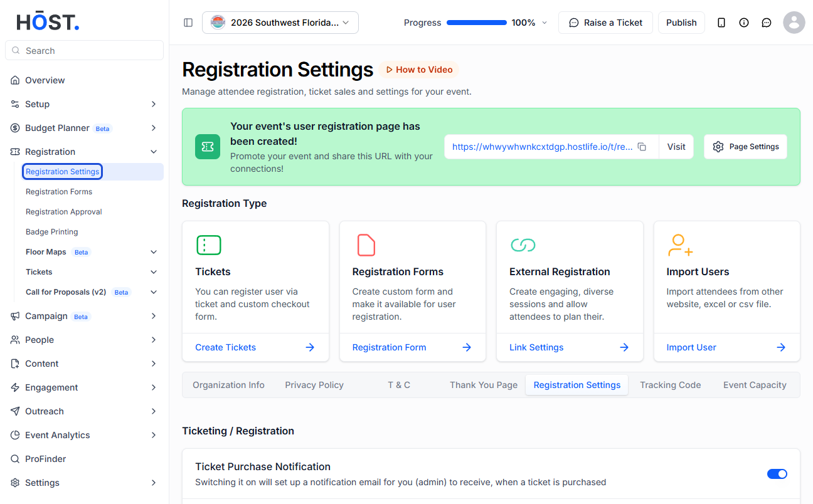
Task: Click the arrow next to Import User
Action: tap(781, 347)
